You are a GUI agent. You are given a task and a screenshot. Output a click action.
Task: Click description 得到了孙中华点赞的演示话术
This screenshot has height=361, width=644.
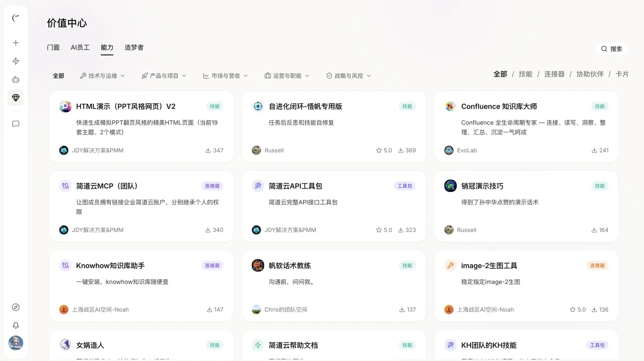tap(500, 202)
